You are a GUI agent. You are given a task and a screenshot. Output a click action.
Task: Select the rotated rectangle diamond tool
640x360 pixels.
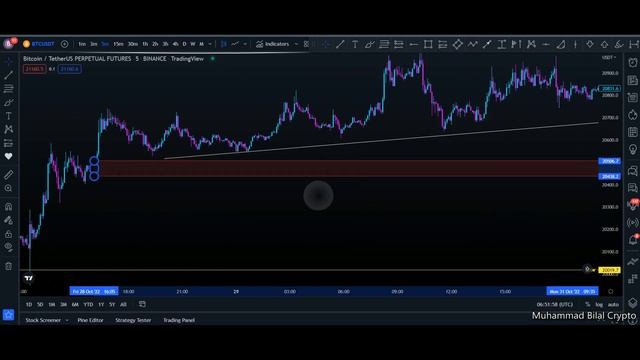tap(457, 44)
